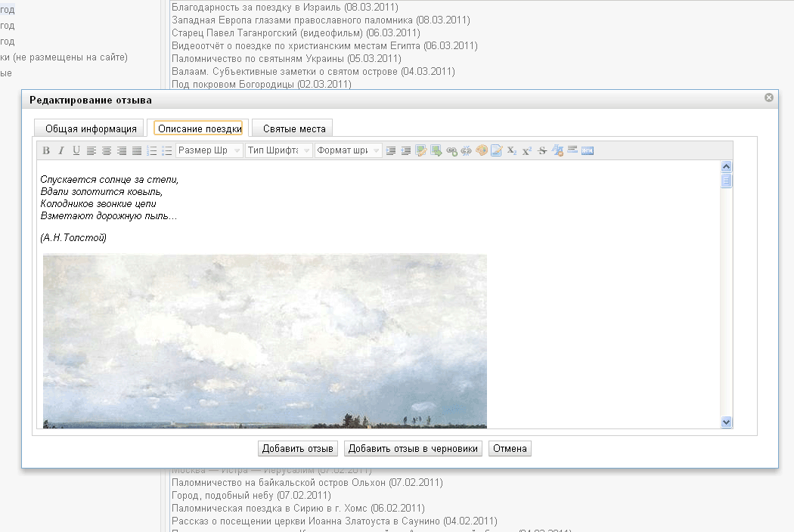The width and height of the screenshot is (794, 532).
Task: Save review via Добавить отзыв в черновики
Action: (413, 449)
